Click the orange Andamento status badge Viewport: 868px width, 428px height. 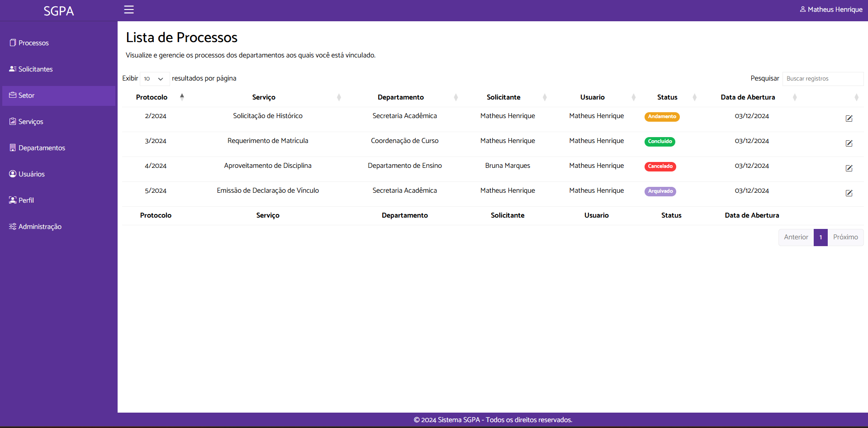pos(662,117)
